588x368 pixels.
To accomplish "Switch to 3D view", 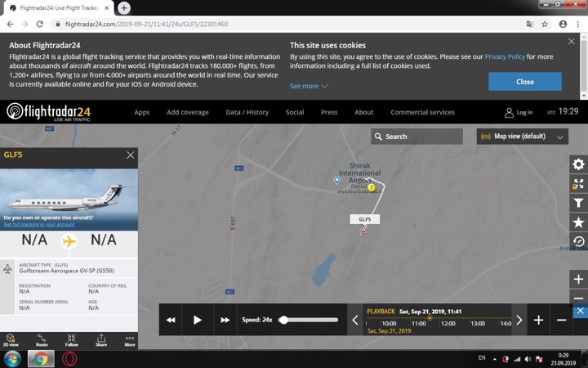I will click(11, 340).
